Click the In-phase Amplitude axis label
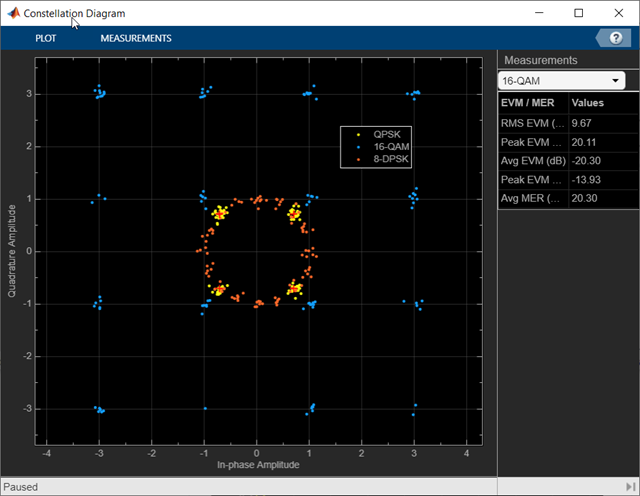Image resolution: width=640 pixels, height=496 pixels. 258,465
